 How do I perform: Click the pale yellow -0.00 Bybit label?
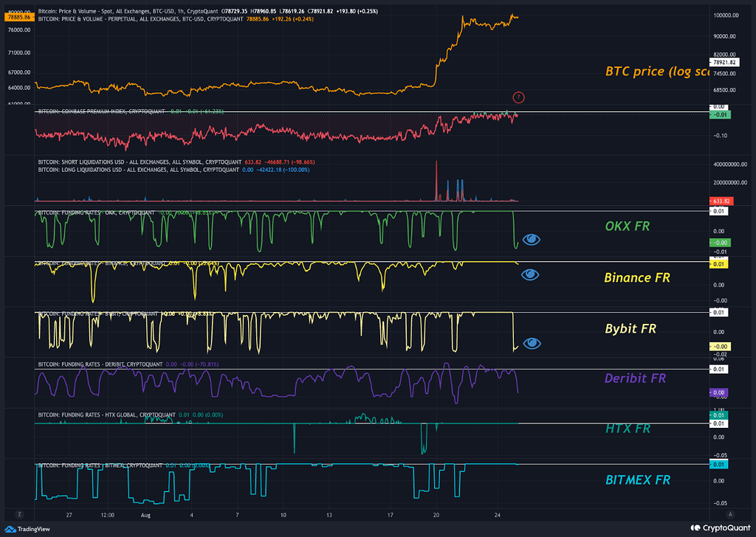(721, 346)
